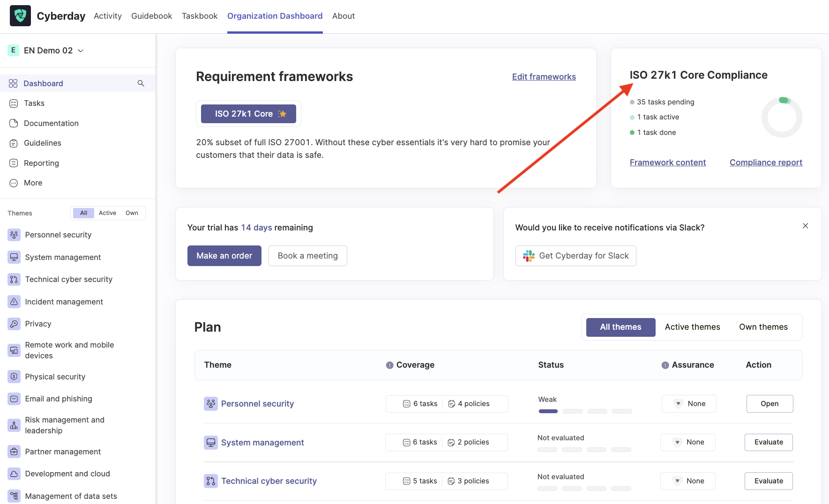Click Open button for Personnel security
The height and width of the screenshot is (504, 829).
tap(769, 404)
